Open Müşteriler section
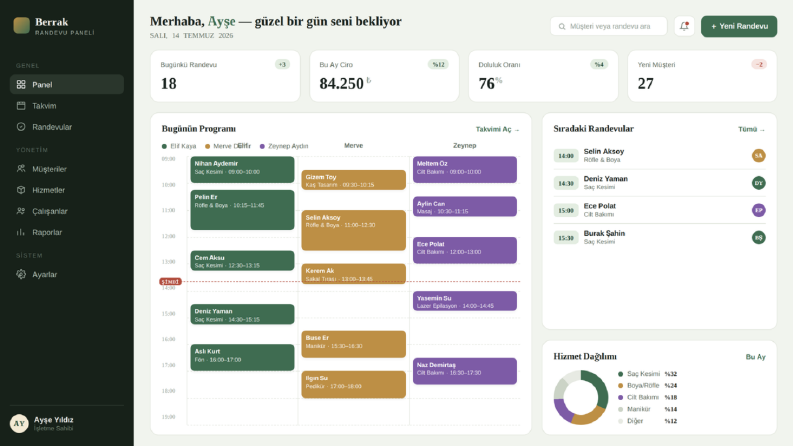The height and width of the screenshot is (446, 793). point(67,169)
